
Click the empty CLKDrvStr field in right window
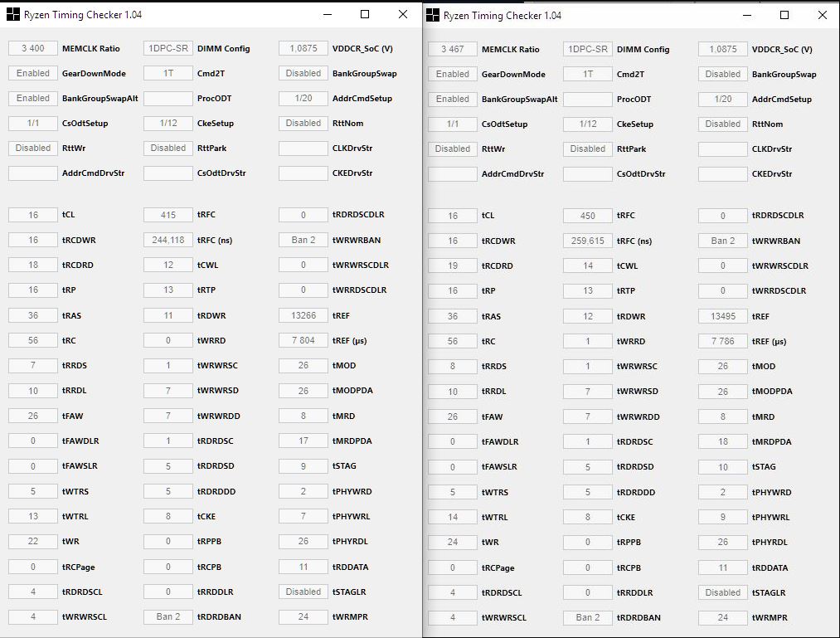(723, 149)
